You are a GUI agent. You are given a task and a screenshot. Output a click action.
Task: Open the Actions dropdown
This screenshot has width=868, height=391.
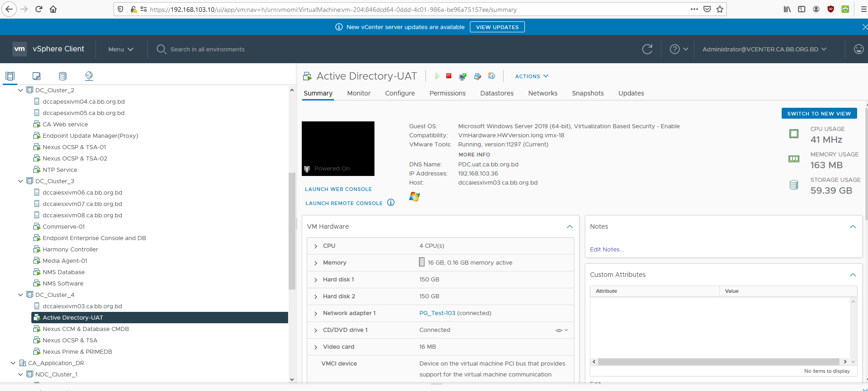click(532, 76)
